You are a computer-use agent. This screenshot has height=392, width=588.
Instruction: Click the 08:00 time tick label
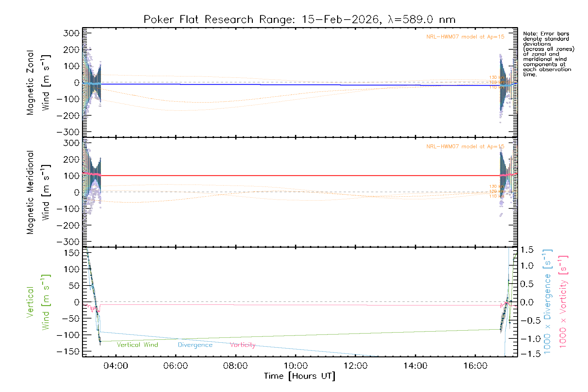(x=235, y=366)
